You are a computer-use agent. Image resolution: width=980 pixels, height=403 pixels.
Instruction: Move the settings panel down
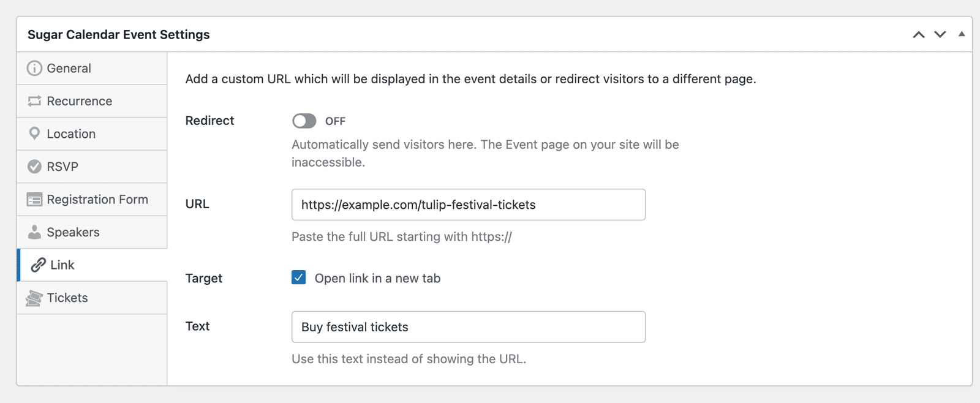[x=940, y=34]
